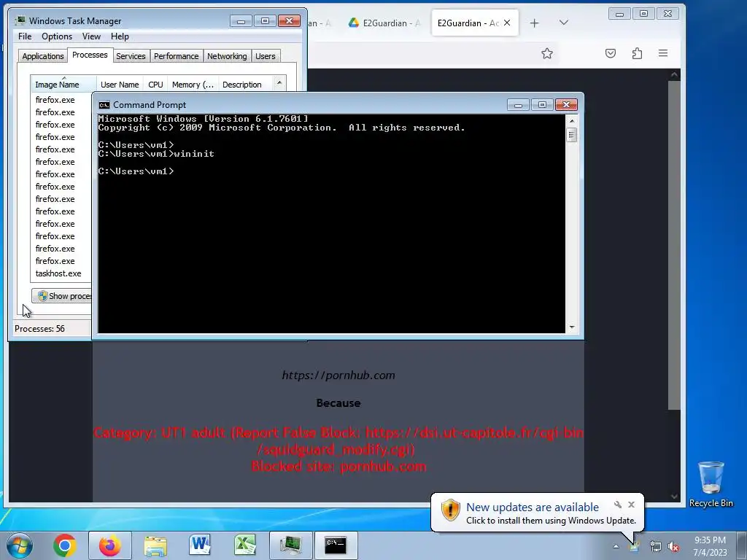Click the network tray icon
This screenshot has height=560, width=747.
[656, 547]
